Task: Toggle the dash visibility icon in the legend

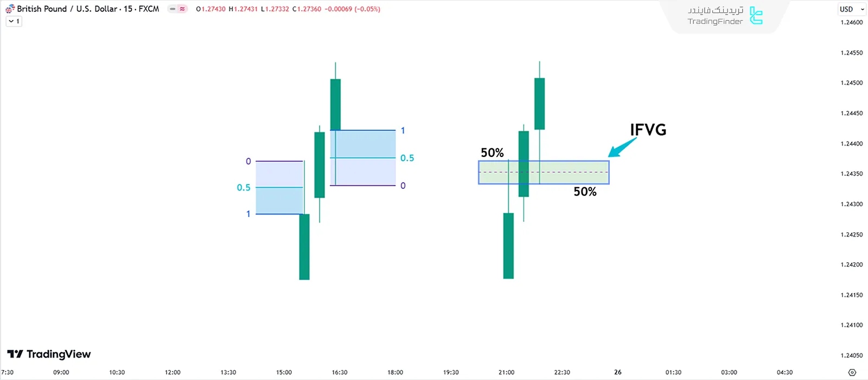Action: [173, 9]
